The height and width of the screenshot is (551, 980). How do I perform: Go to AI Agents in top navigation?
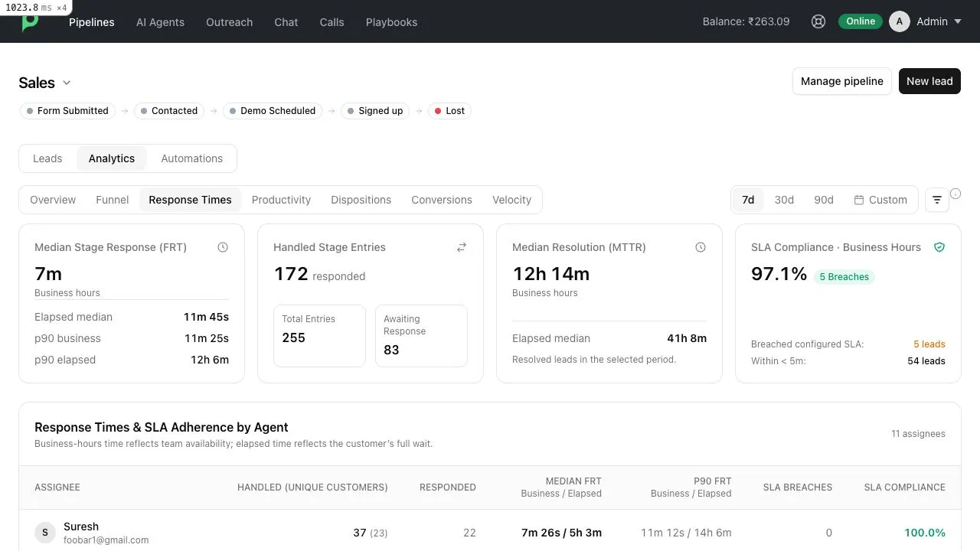160,22
